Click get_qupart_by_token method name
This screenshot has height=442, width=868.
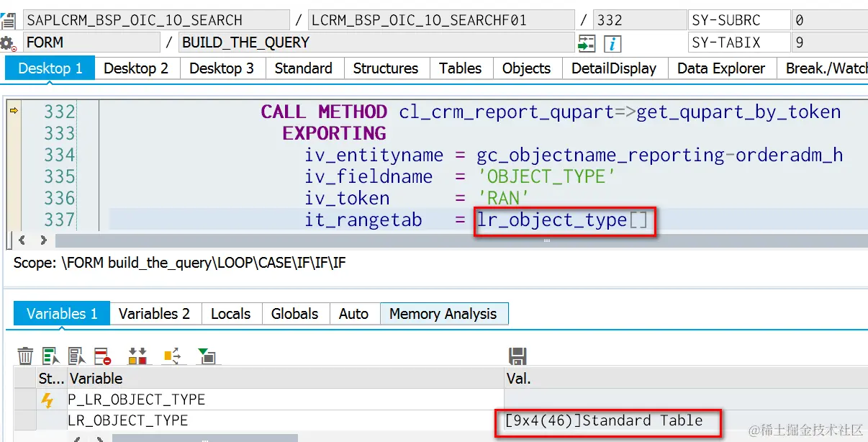(738, 112)
